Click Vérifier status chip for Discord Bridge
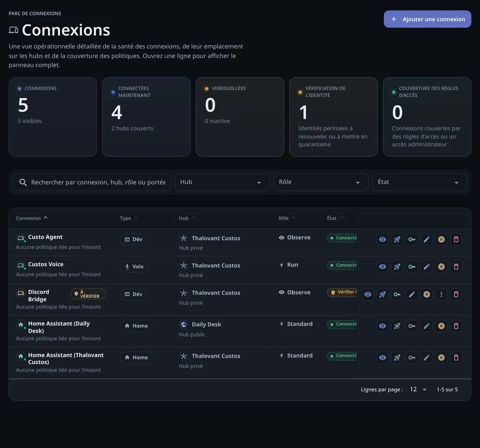 click(342, 292)
